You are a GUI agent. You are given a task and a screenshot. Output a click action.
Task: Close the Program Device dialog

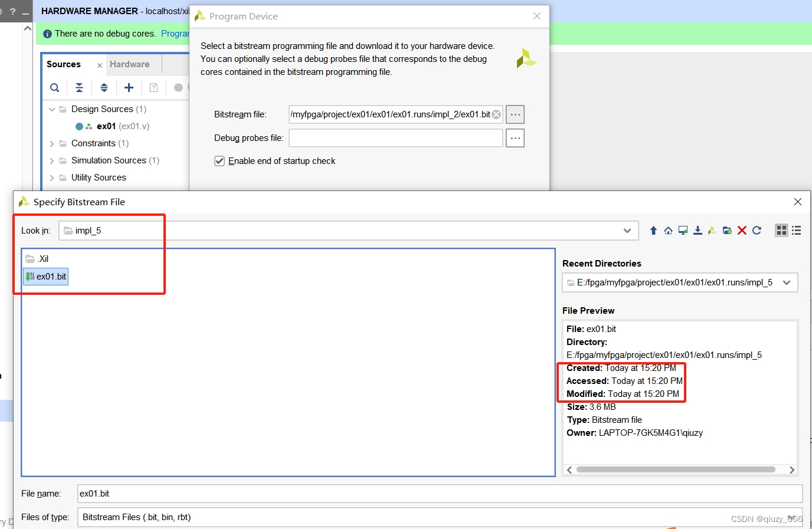tap(537, 16)
